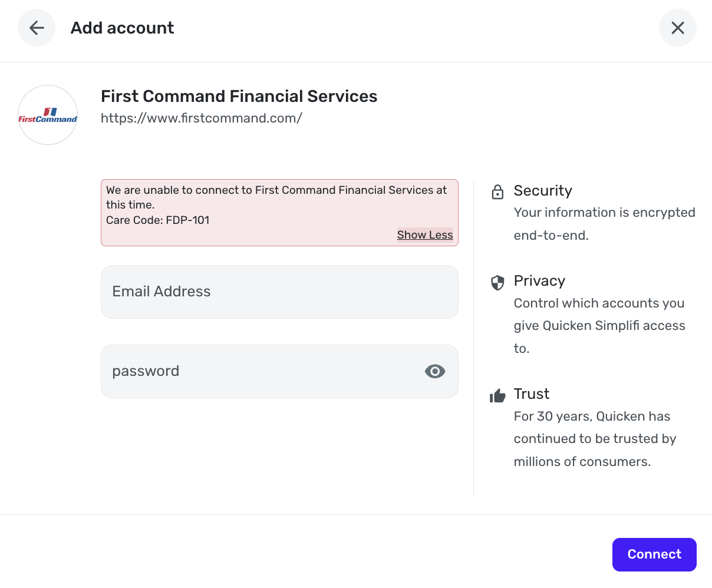Select the Security heading
The width and height of the screenshot is (712, 588).
tap(543, 191)
